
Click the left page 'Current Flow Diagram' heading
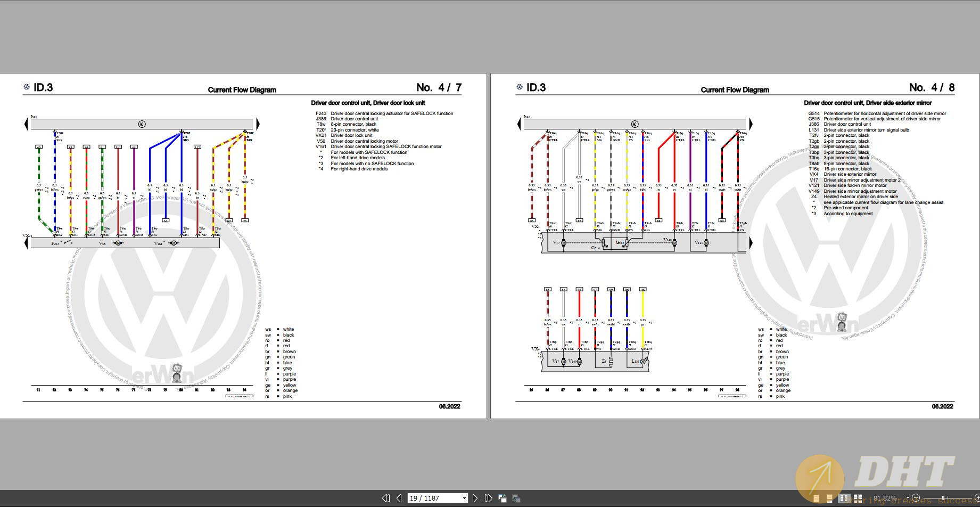coord(242,90)
